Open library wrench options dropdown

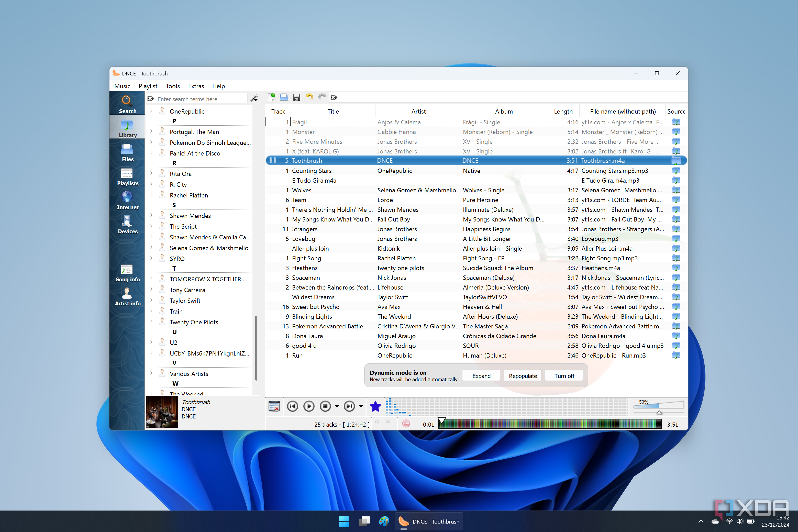pyautogui.click(x=254, y=98)
